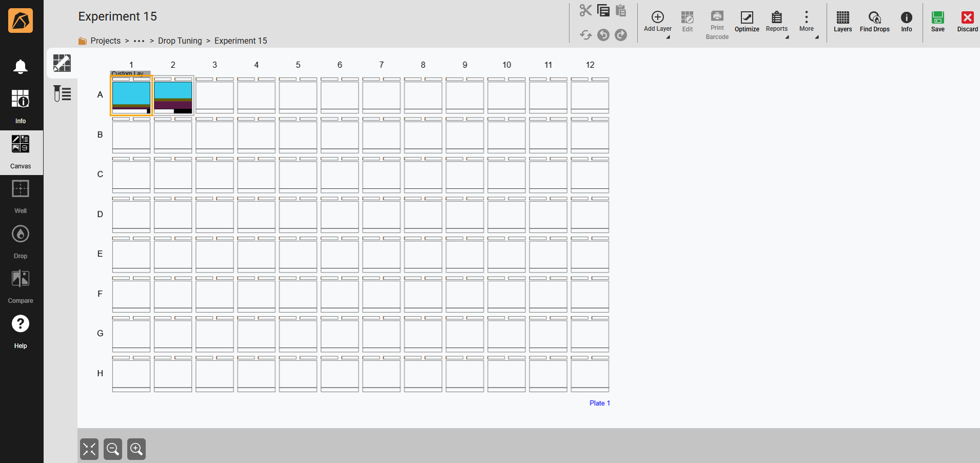This screenshot has width=980, height=463.
Task: Show the Layers grid panel
Action: 842,22
